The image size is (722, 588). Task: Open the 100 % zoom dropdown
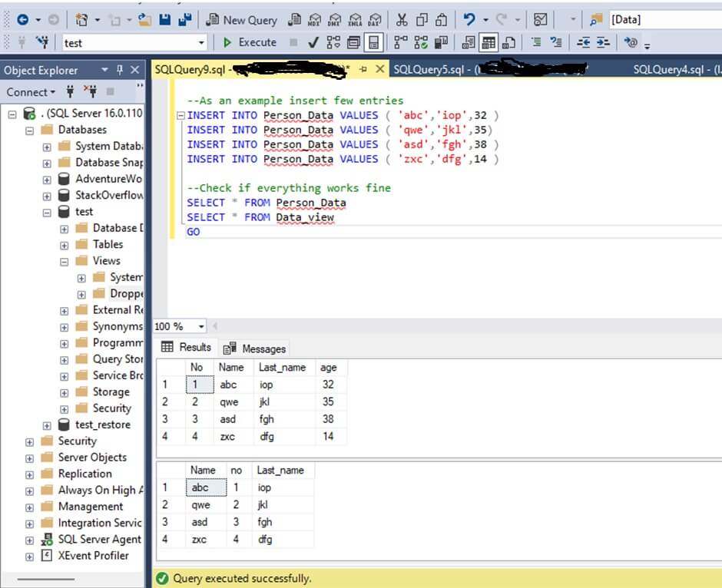201,326
